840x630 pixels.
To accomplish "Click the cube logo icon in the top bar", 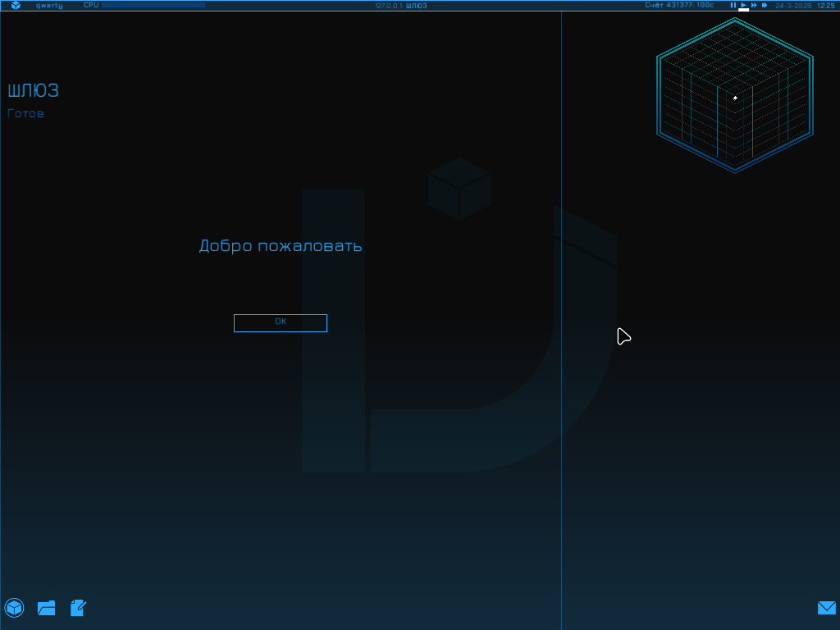I will [16, 6].
